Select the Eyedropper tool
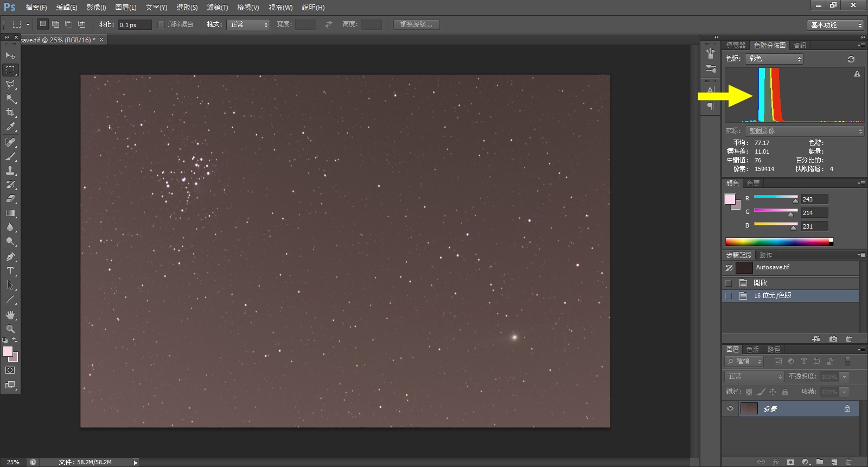The height and width of the screenshot is (467, 868). [10, 127]
